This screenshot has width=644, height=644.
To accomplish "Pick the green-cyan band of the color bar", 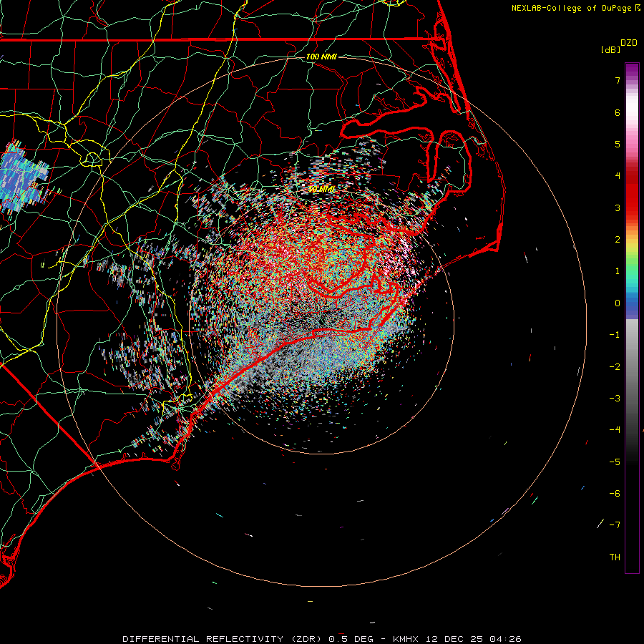I will 632,273.
